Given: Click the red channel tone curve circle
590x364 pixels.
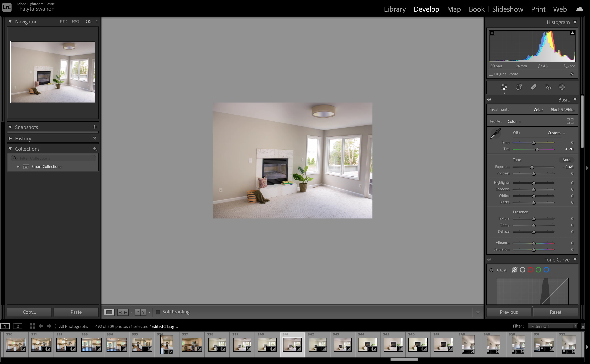Looking at the screenshot, I should [530, 270].
